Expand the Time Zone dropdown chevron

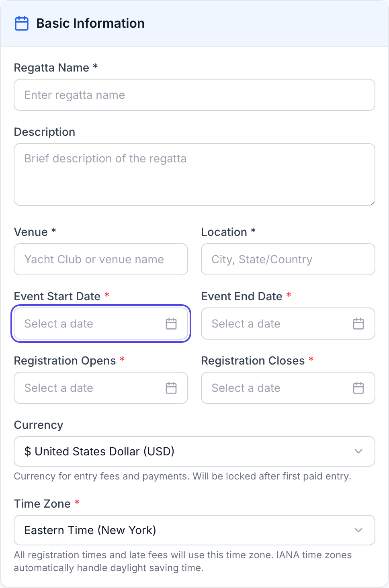(x=358, y=530)
